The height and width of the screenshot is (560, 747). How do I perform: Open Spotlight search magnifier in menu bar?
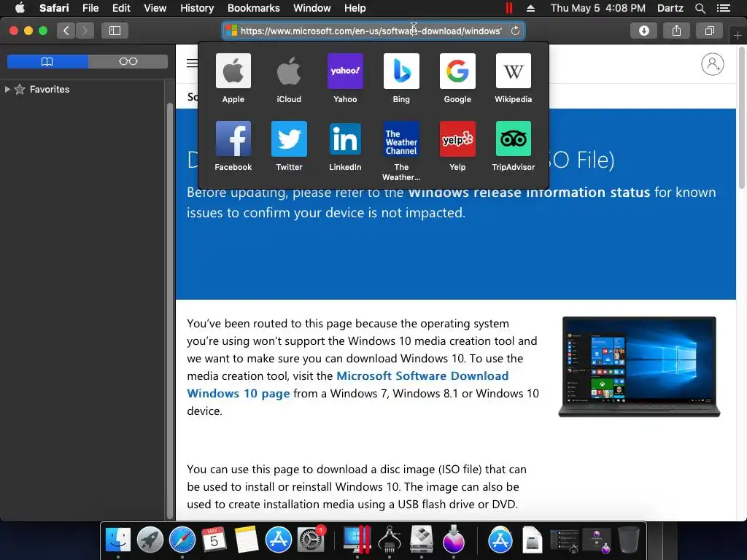(700, 8)
